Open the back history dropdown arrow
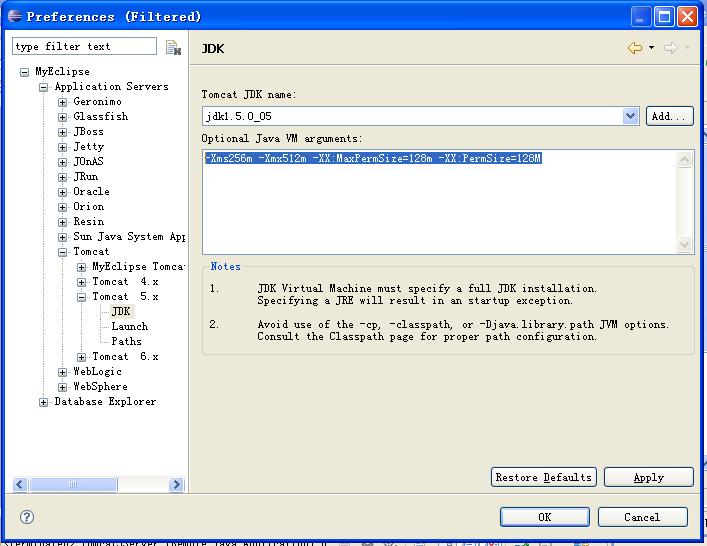The image size is (707, 546). click(x=652, y=47)
